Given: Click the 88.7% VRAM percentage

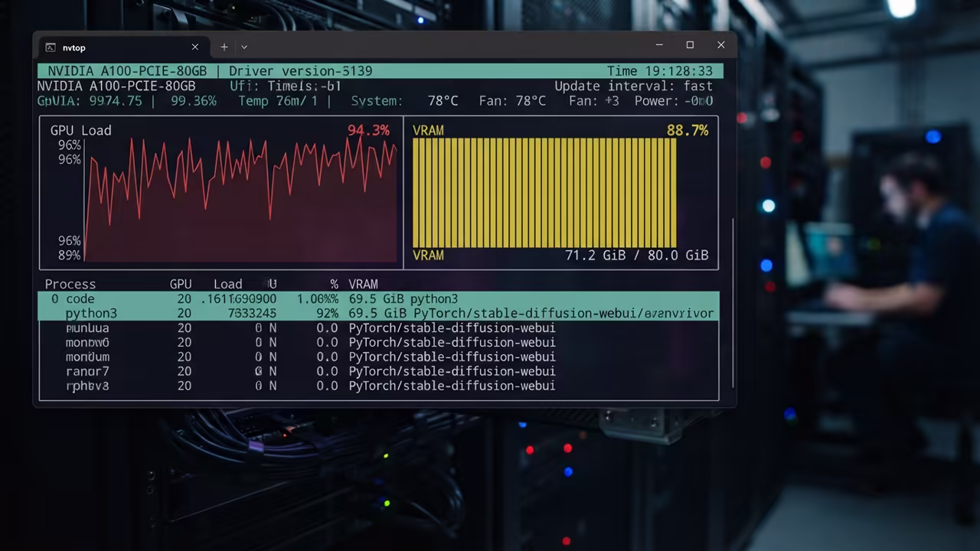Looking at the screenshot, I should pyautogui.click(x=688, y=130).
